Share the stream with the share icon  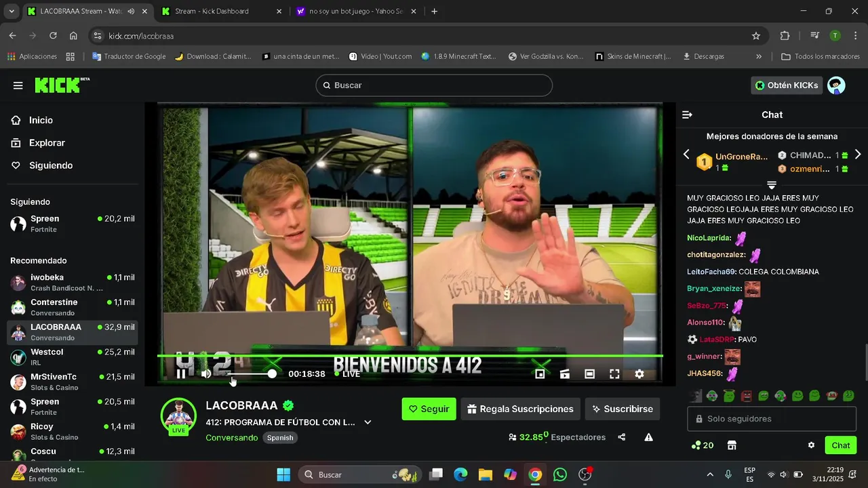[x=622, y=437]
